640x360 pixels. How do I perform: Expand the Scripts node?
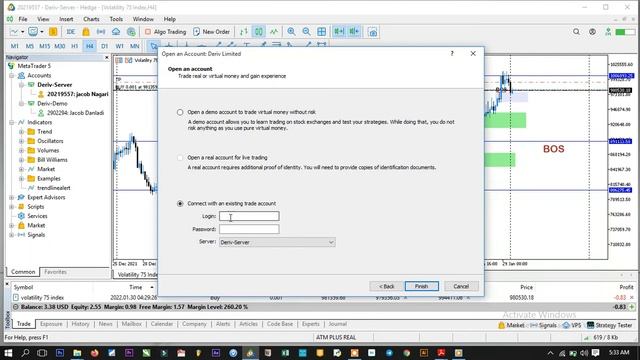coord(12,207)
